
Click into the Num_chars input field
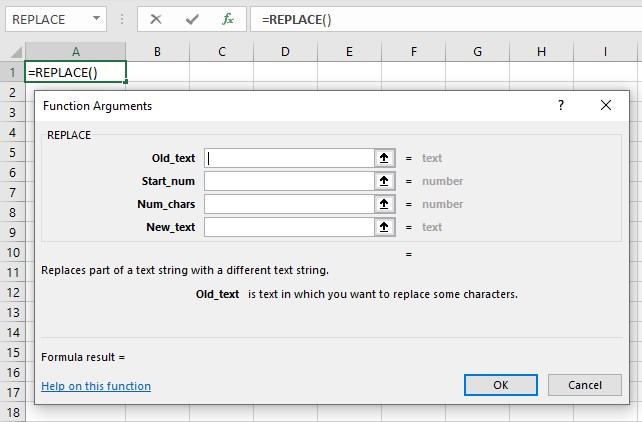pyautogui.click(x=288, y=204)
